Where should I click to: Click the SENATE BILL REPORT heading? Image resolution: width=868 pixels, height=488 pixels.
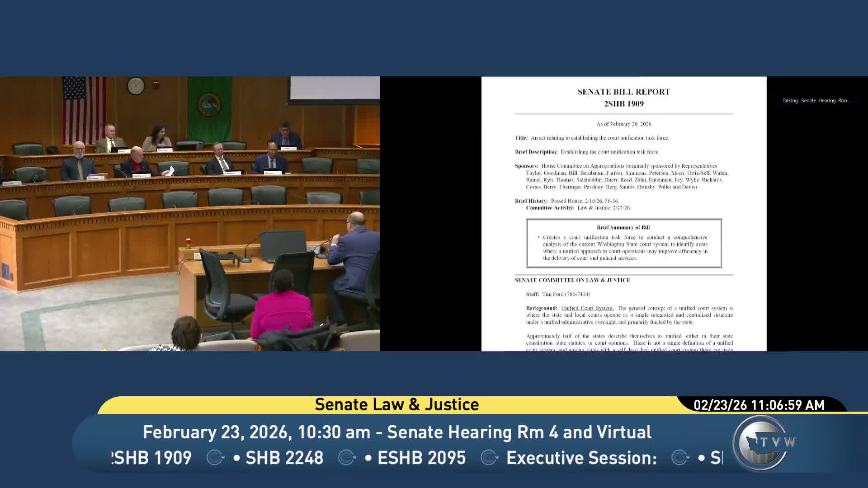click(x=623, y=92)
